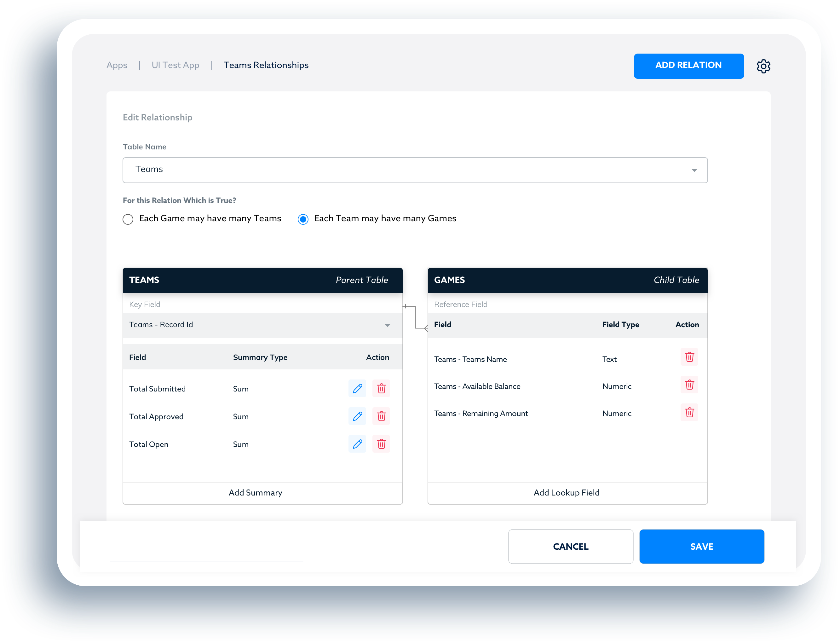Click the Total Submitted field name
The width and height of the screenshot is (840, 643).
[157, 389]
